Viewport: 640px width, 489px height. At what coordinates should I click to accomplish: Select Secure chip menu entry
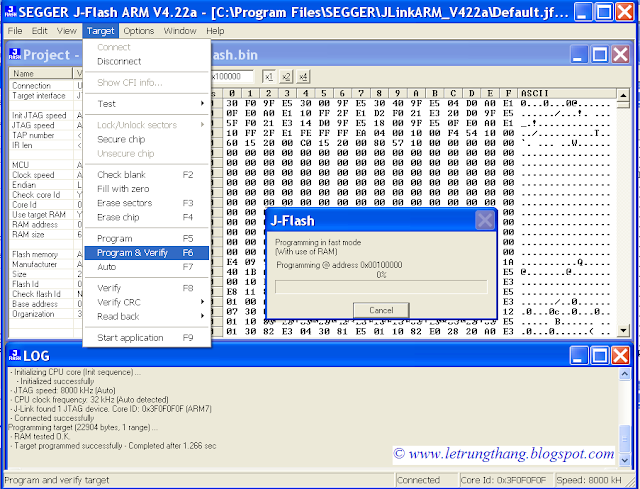pos(146,139)
